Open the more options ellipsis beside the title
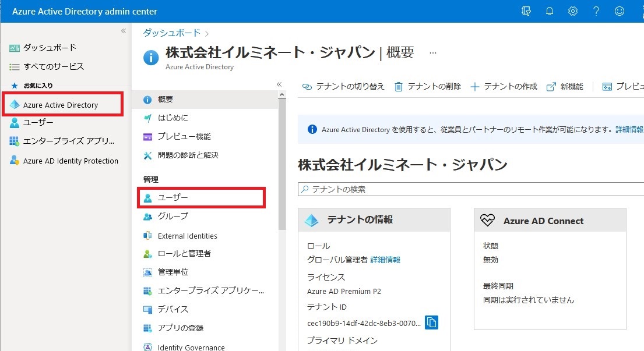Image resolution: width=644 pixels, height=351 pixels. (433, 53)
